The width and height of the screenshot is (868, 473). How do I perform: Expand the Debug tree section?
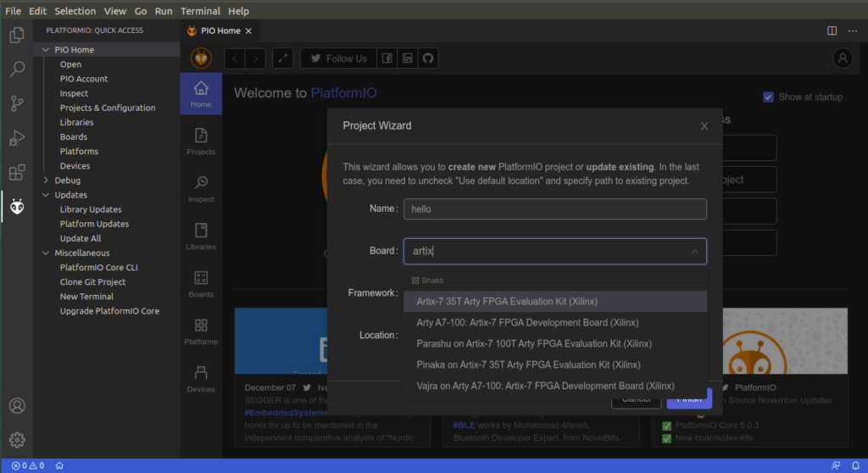tap(46, 181)
